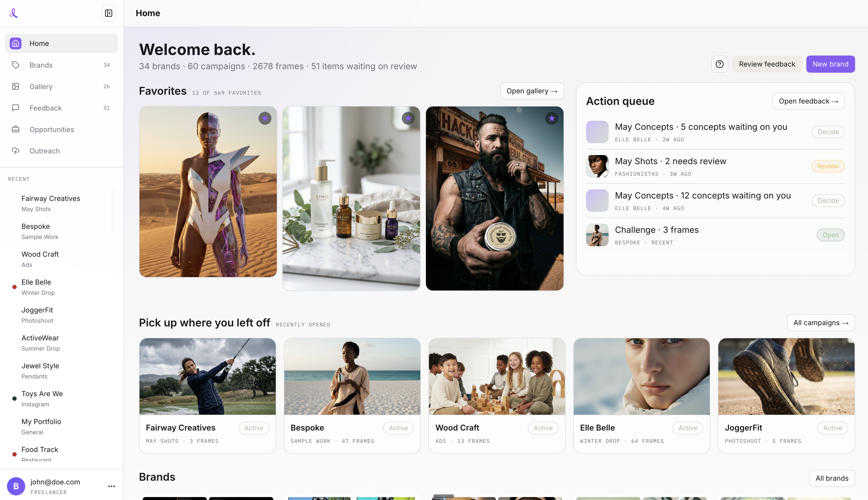Click Challenge · 3 frames title
Screen dimensions: 868x500
pos(656,230)
